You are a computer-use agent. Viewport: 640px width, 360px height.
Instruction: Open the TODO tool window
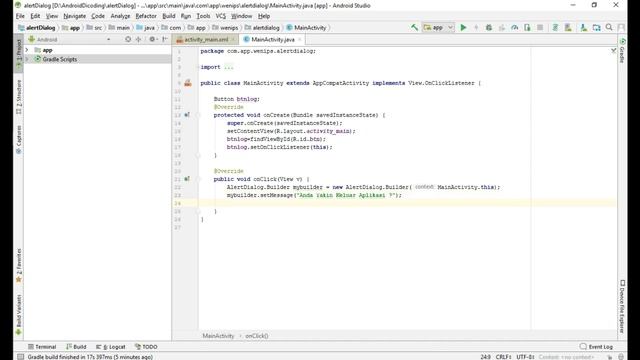point(146,347)
